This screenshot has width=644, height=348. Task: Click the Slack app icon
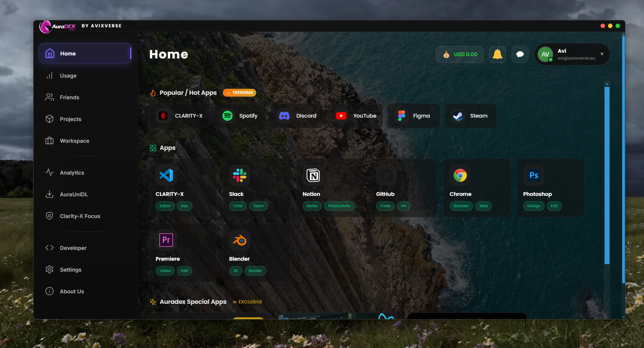pyautogui.click(x=240, y=175)
